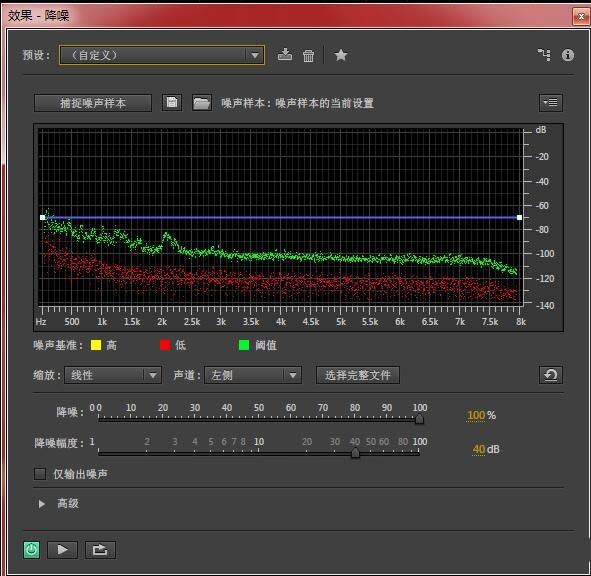Image resolution: width=591 pixels, height=576 pixels.
Task: Click the reset curve icon
Action: 551,375
